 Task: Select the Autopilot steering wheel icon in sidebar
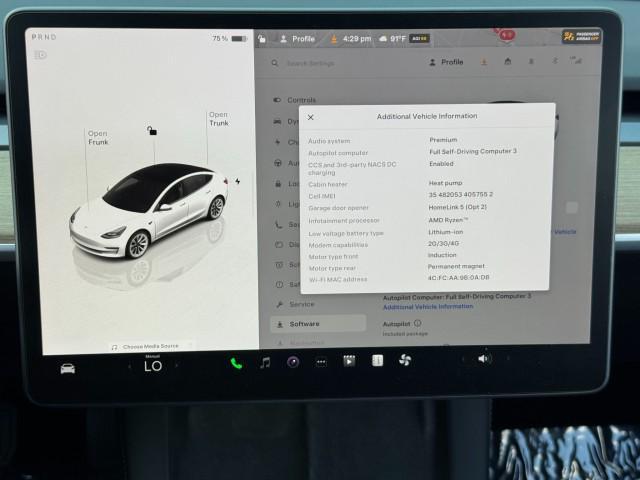[278, 163]
